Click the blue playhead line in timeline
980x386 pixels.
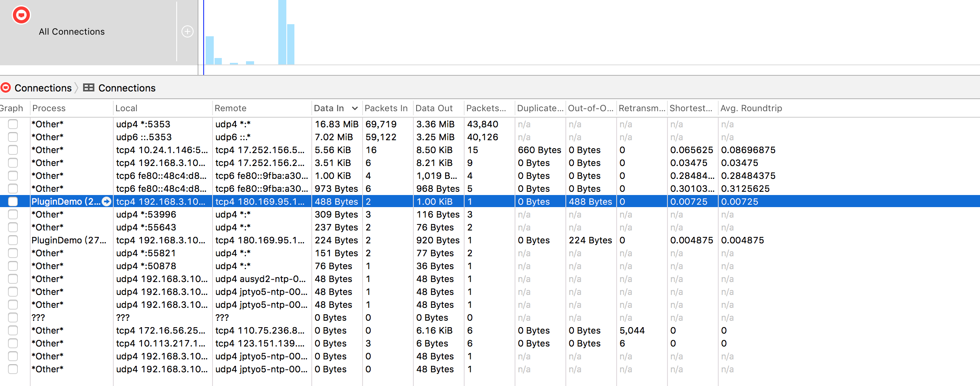point(204,37)
